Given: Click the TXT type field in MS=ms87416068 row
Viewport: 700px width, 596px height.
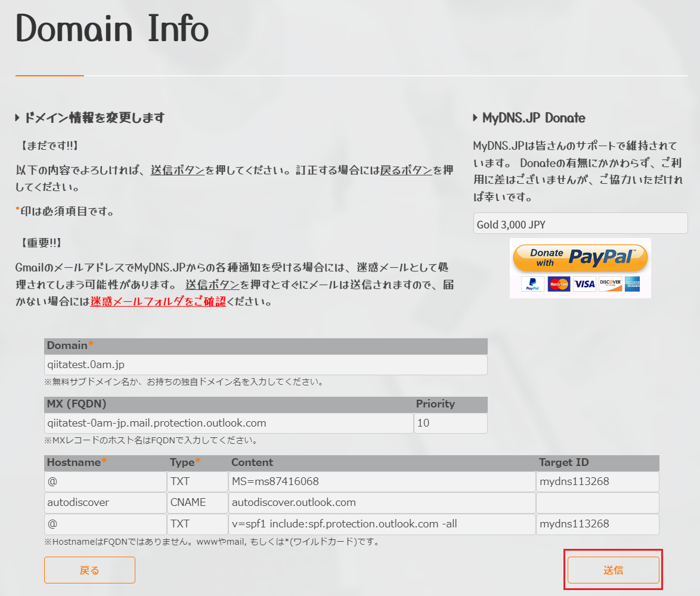Looking at the screenshot, I should point(198,481).
